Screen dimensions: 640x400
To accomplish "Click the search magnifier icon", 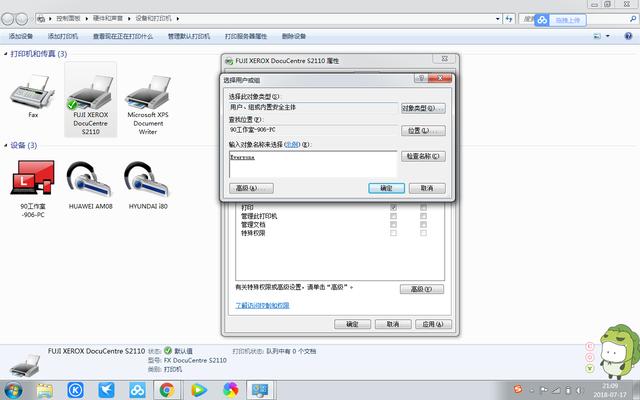I will [633, 19].
